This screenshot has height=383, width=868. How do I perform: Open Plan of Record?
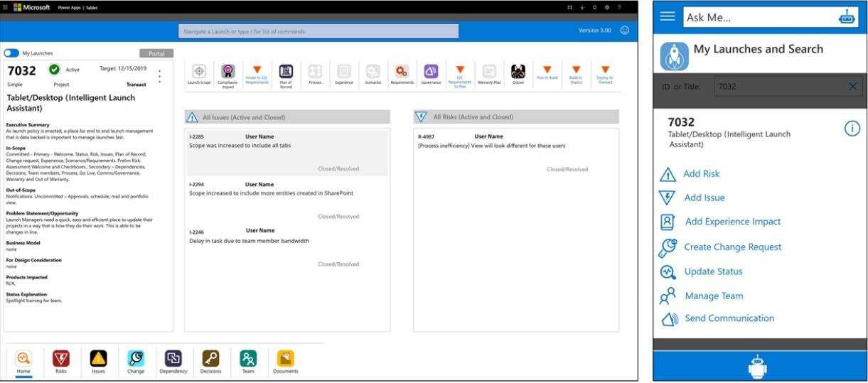click(x=286, y=72)
